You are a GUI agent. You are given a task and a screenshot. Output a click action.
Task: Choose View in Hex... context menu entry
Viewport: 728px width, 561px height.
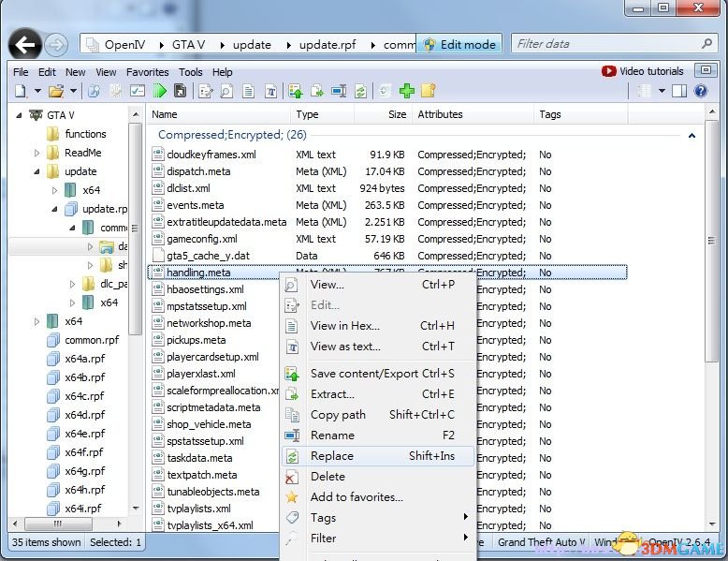(x=378, y=326)
